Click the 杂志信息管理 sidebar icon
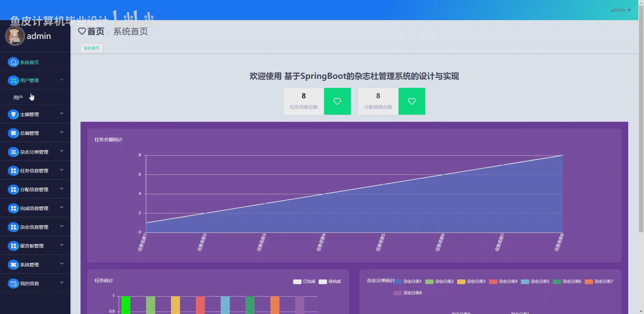The image size is (644, 314). pos(13,227)
